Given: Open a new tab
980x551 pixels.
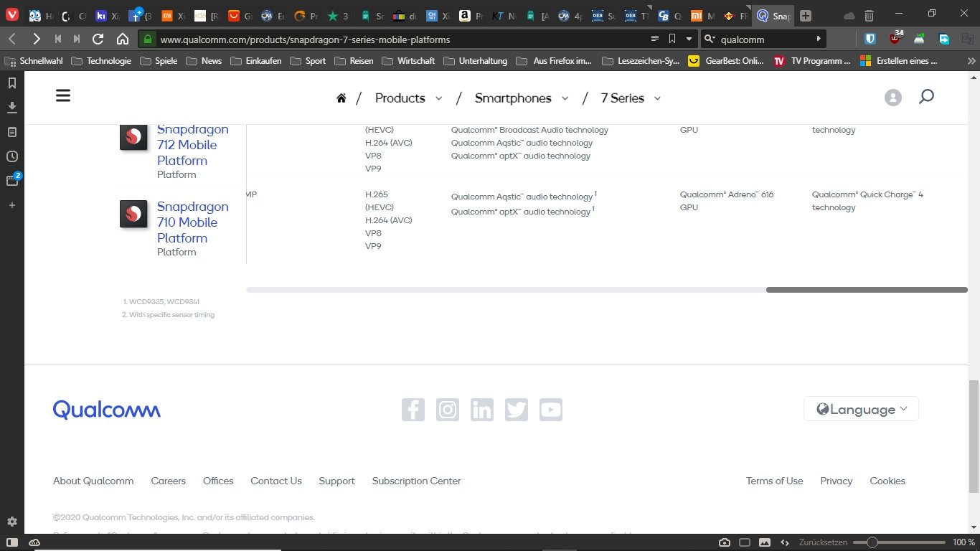Looking at the screenshot, I should pos(806,15).
